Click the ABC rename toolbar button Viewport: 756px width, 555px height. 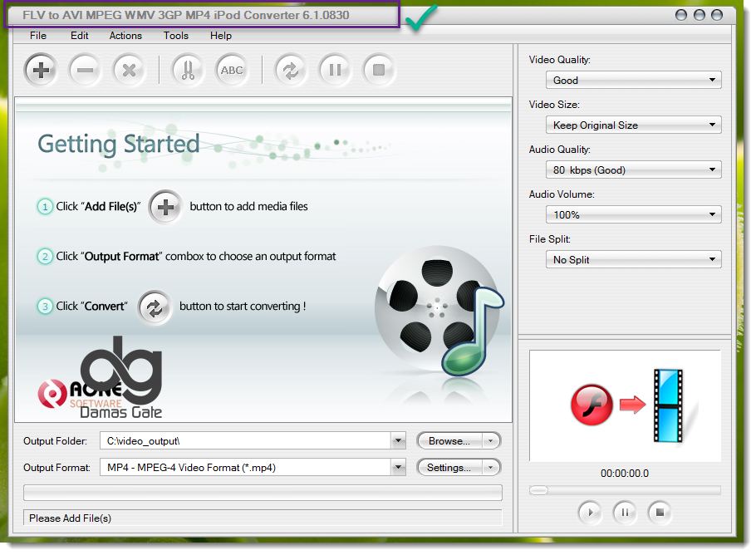pos(232,71)
